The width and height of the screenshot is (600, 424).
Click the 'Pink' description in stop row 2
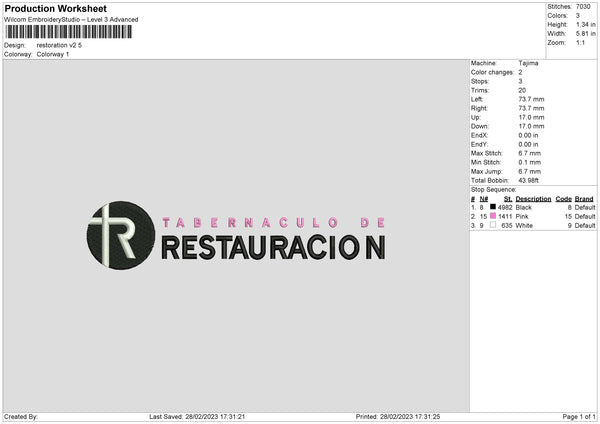tap(522, 217)
